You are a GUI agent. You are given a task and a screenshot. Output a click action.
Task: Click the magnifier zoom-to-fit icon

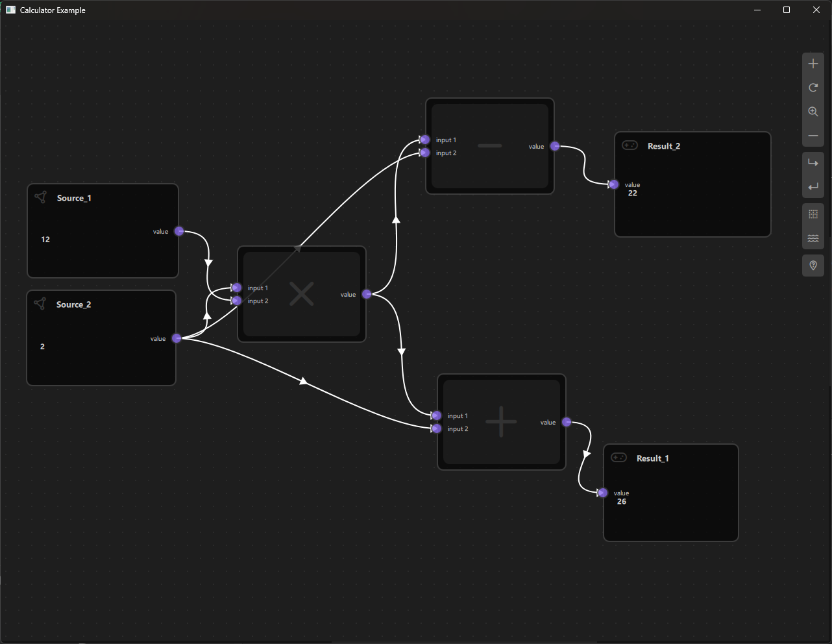click(x=813, y=112)
